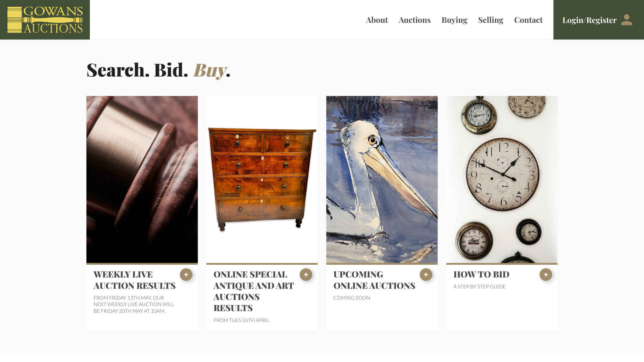
Task: Go to the Buying menu
Action: pyautogui.click(x=454, y=20)
